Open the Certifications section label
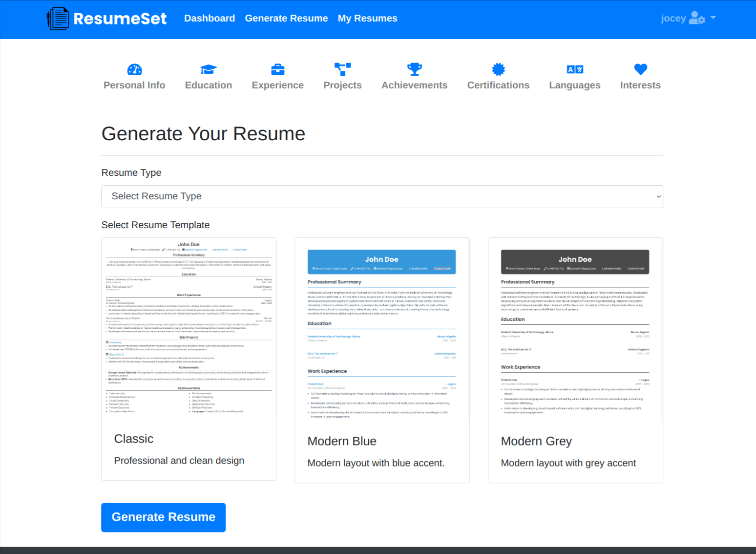The height and width of the screenshot is (554, 756). [x=499, y=85]
